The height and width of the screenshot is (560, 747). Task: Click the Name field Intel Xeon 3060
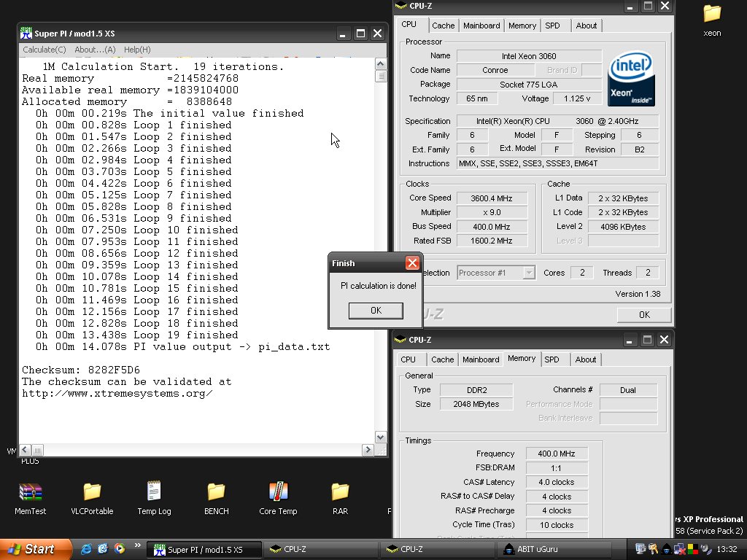529,56
